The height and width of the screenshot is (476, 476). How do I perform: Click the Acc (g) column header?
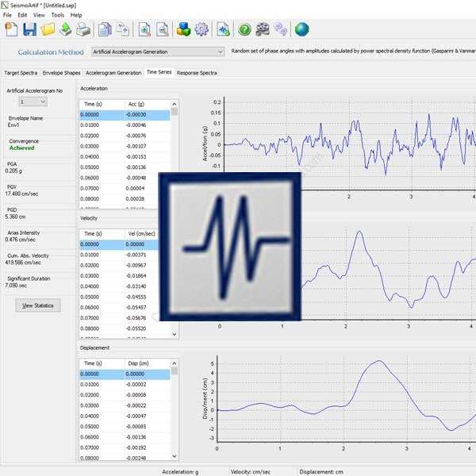(x=137, y=104)
